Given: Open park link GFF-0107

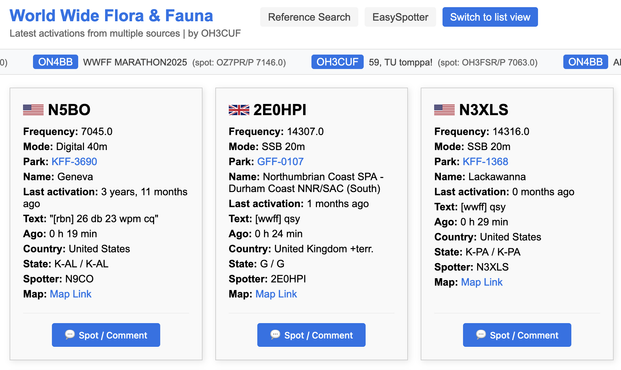Looking at the screenshot, I should coord(280,162).
